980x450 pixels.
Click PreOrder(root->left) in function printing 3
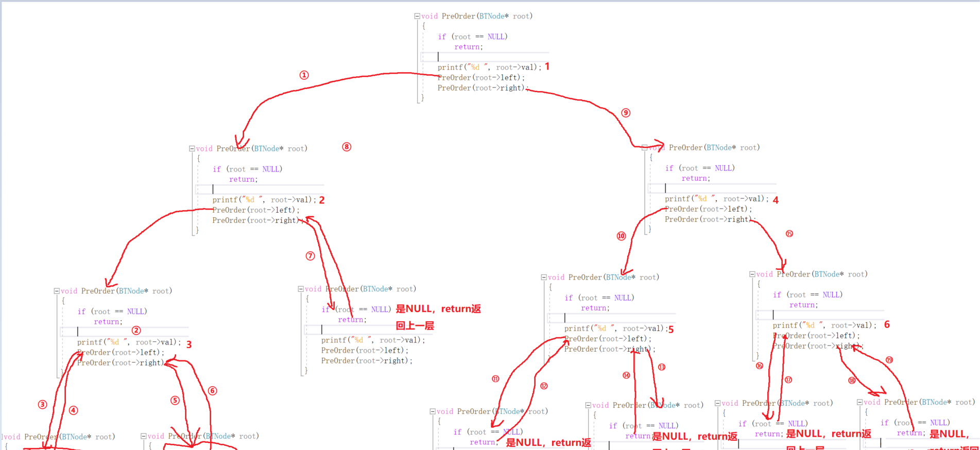point(121,353)
